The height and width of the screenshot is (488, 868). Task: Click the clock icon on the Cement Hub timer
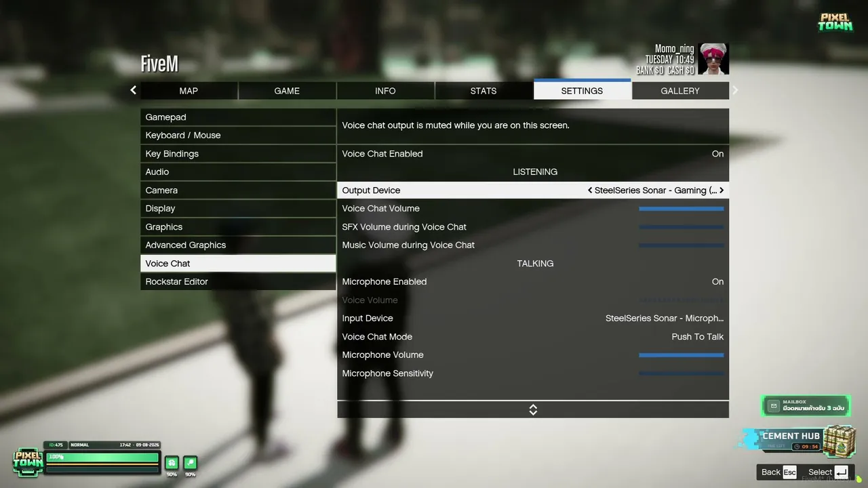[797, 447]
